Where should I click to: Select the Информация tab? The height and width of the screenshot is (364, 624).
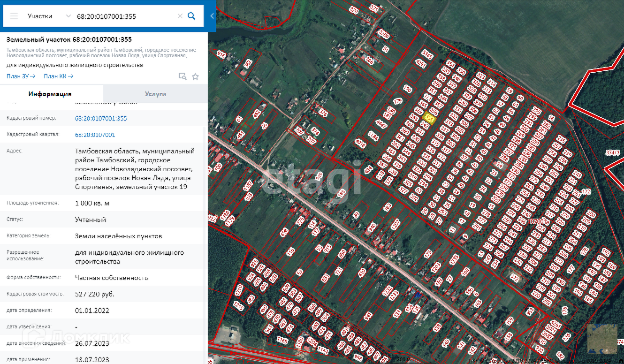tap(50, 94)
